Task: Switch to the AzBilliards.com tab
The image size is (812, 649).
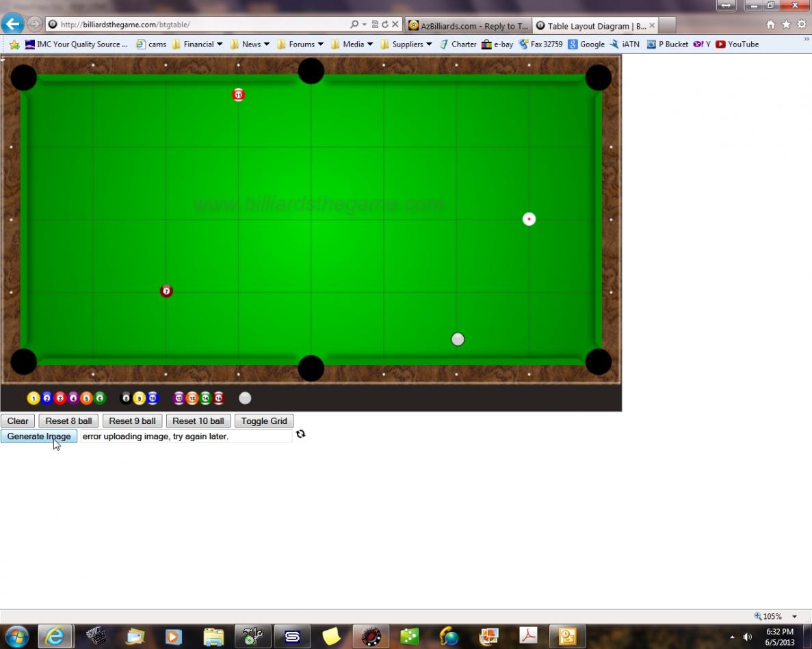Action: click(x=468, y=26)
